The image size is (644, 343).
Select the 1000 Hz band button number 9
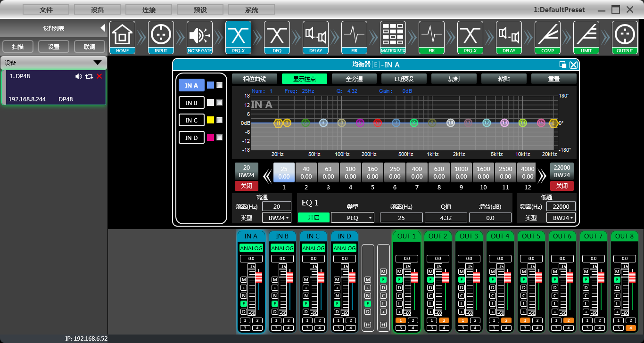coord(461,172)
